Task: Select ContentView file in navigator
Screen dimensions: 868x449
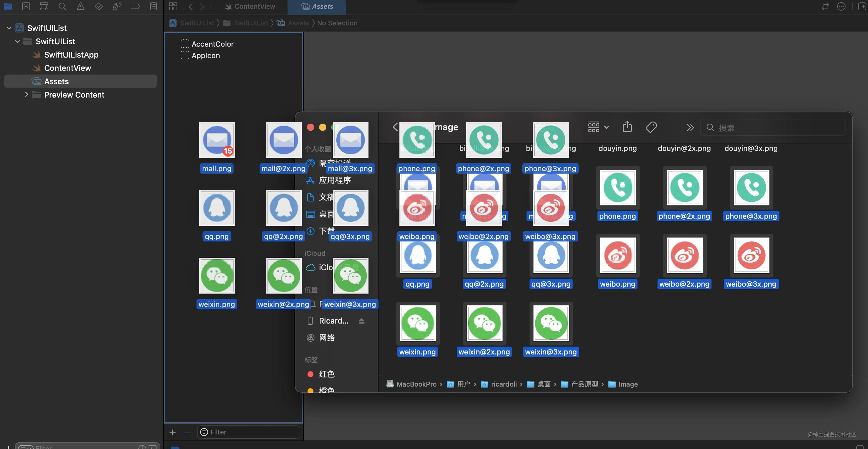Action: 67,68
